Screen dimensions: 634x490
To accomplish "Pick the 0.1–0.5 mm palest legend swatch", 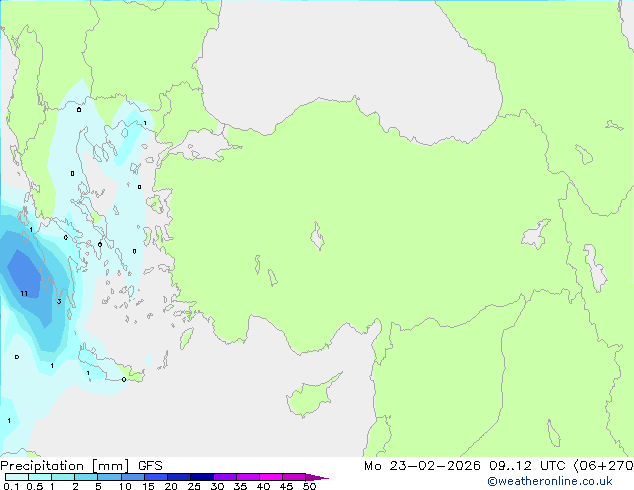I will tap(17, 477).
